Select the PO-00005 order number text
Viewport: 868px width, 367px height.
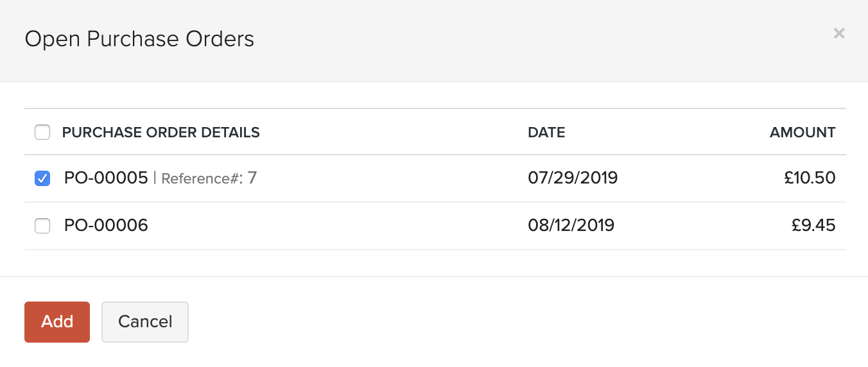pos(106,178)
